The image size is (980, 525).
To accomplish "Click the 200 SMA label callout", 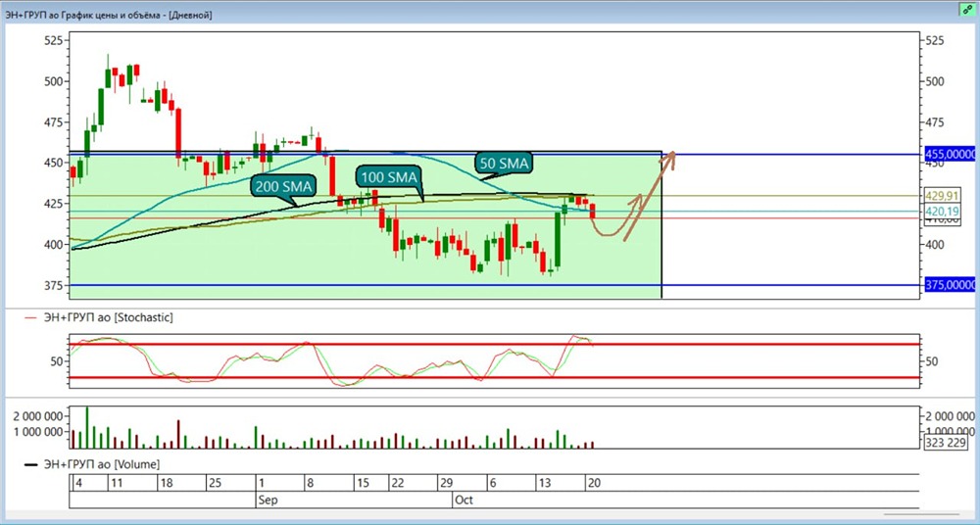I will point(282,186).
